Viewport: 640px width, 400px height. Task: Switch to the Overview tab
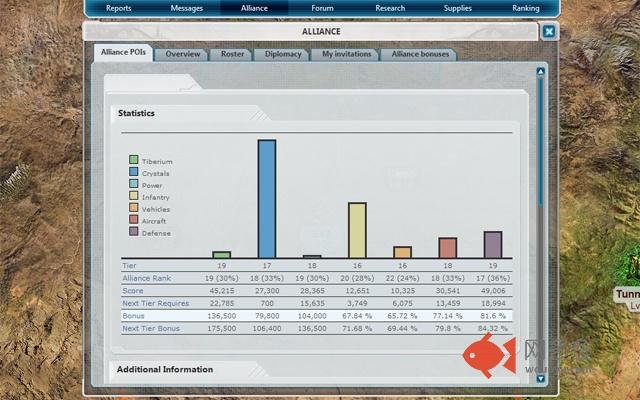[182, 54]
